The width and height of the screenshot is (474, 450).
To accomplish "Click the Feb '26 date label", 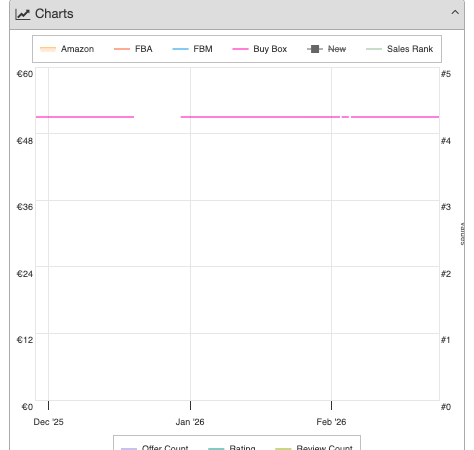I will pyautogui.click(x=331, y=422).
